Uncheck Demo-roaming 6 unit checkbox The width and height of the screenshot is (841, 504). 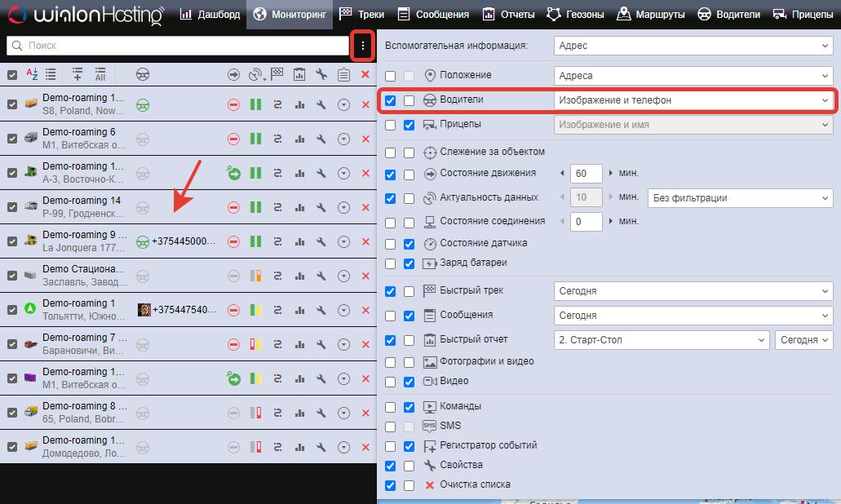pos(12,139)
